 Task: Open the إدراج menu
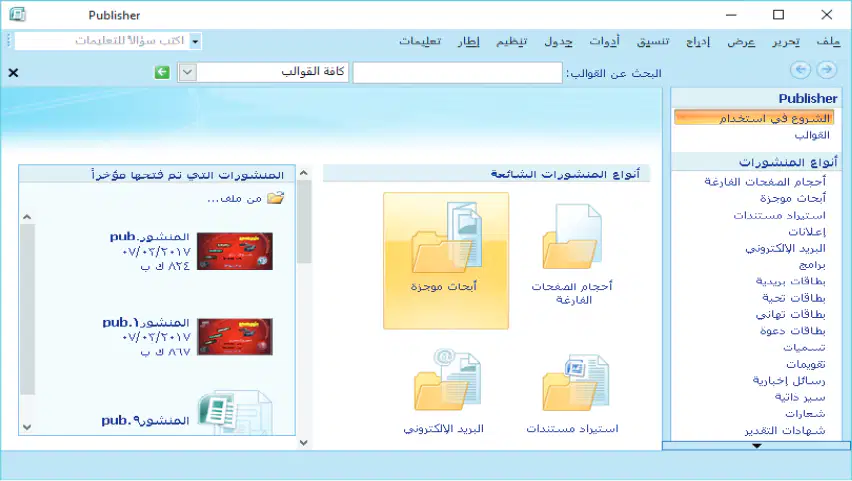click(x=698, y=41)
